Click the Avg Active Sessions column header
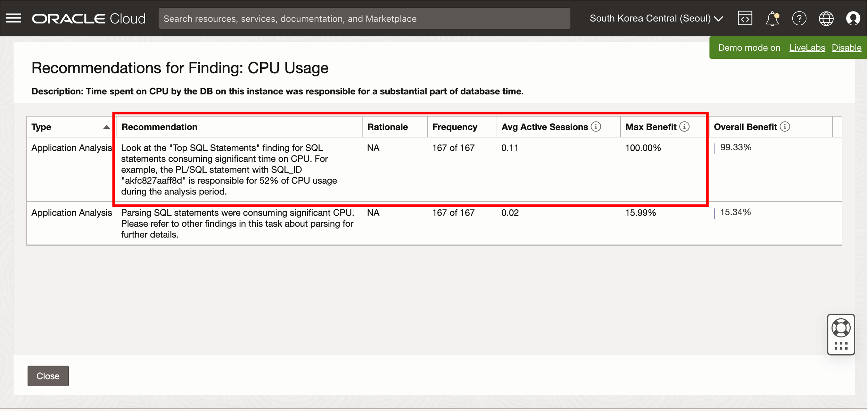Image resolution: width=868 pixels, height=411 pixels. (544, 127)
